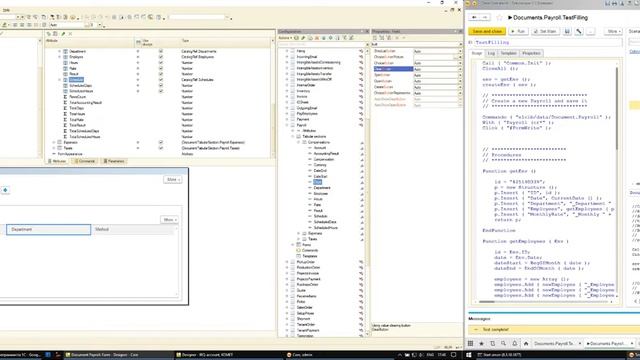Screen dimensions: 640x360
Task: Click delete X icon in attributes toolbar
Action: click(70, 34)
